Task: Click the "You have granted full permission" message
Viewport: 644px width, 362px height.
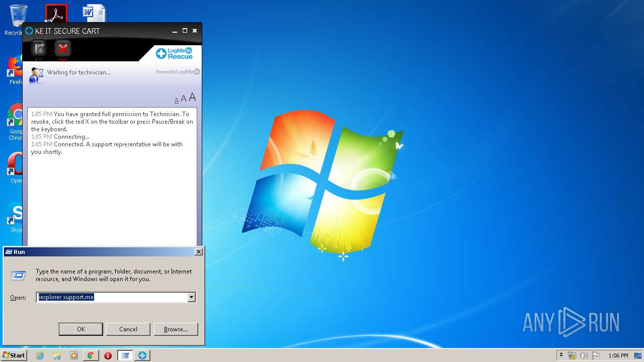Action: 112,122
